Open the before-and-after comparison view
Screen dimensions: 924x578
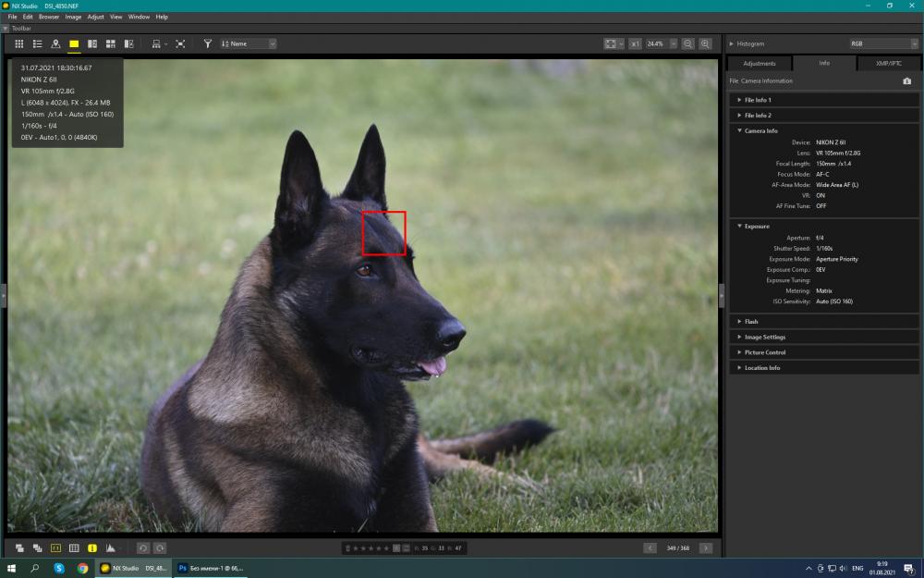128,43
